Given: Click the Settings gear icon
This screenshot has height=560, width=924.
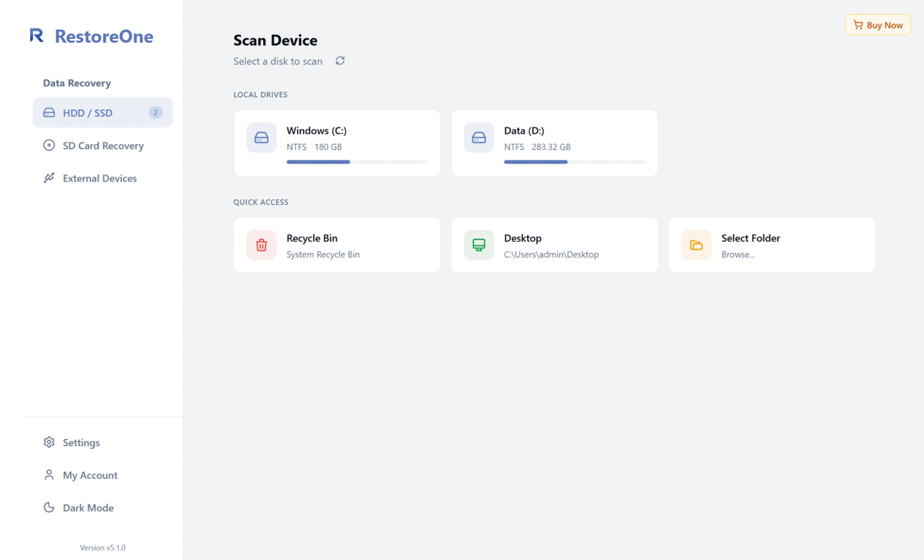Looking at the screenshot, I should [x=49, y=442].
